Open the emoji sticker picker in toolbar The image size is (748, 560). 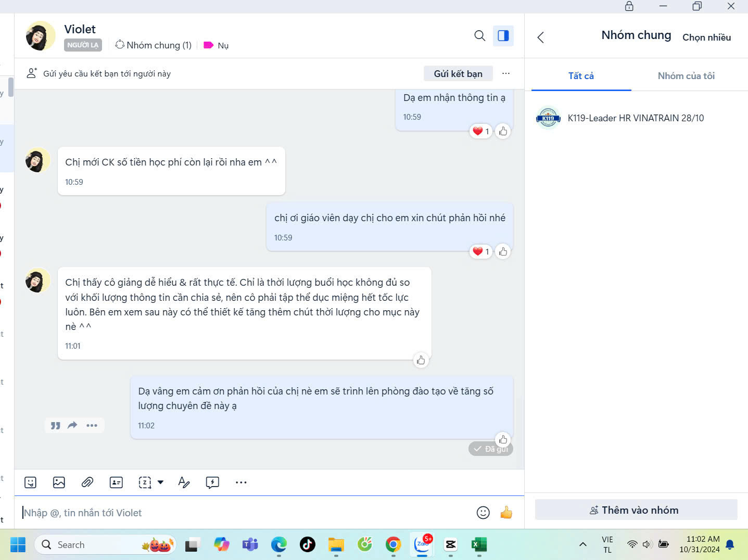(31, 482)
